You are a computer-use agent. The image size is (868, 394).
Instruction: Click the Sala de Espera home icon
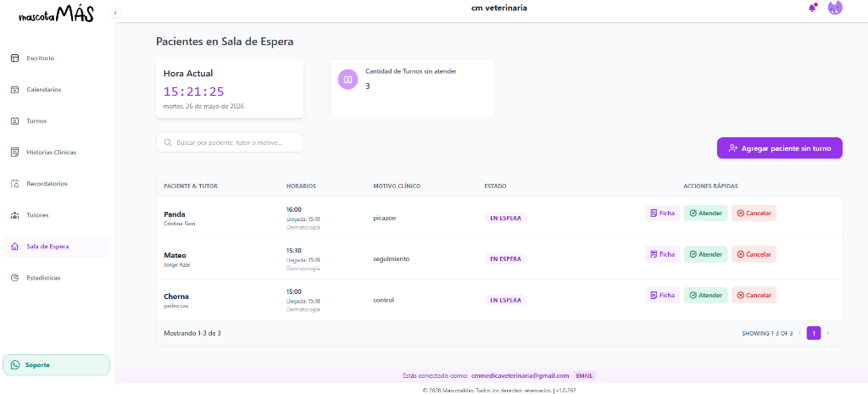[15, 247]
